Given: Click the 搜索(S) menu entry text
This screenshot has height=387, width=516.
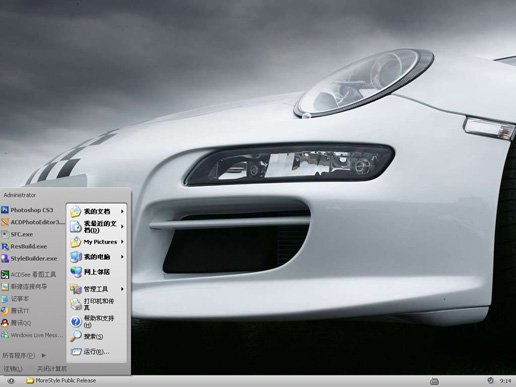Looking at the screenshot, I should click(x=93, y=336).
